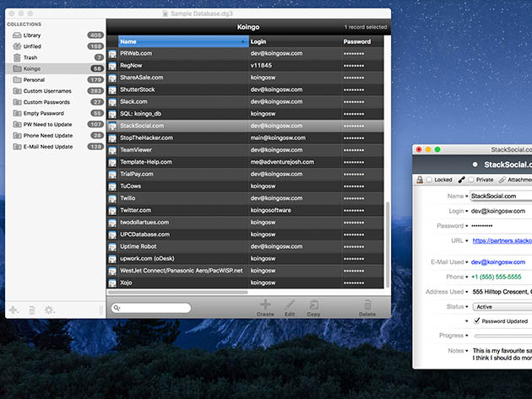Click the record icon beside Twitter.com
Image resolution: width=532 pixels, height=399 pixels.
click(x=112, y=211)
